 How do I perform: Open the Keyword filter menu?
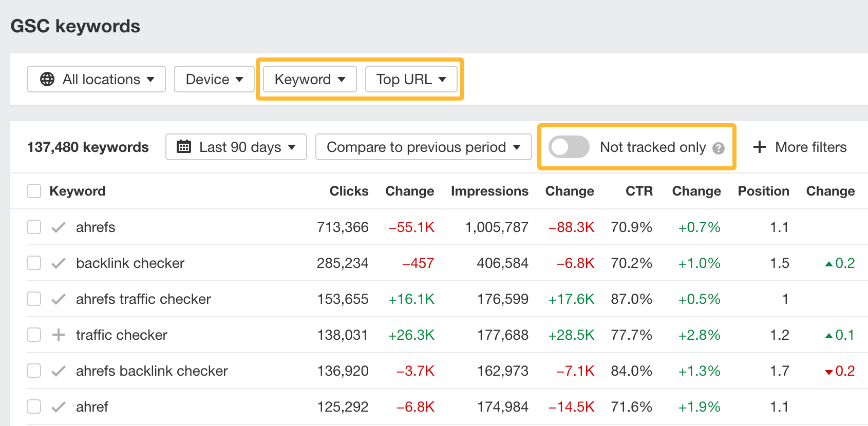tap(310, 80)
